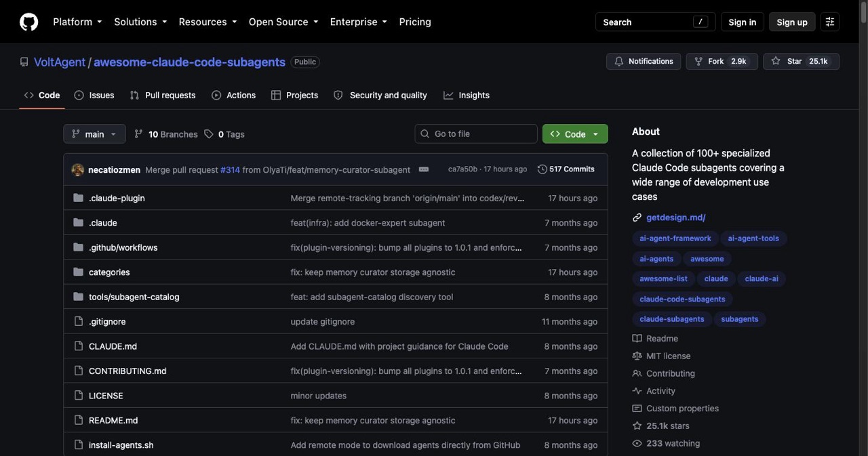
Task: Click the pulse icon beside Activity
Action: click(637, 391)
